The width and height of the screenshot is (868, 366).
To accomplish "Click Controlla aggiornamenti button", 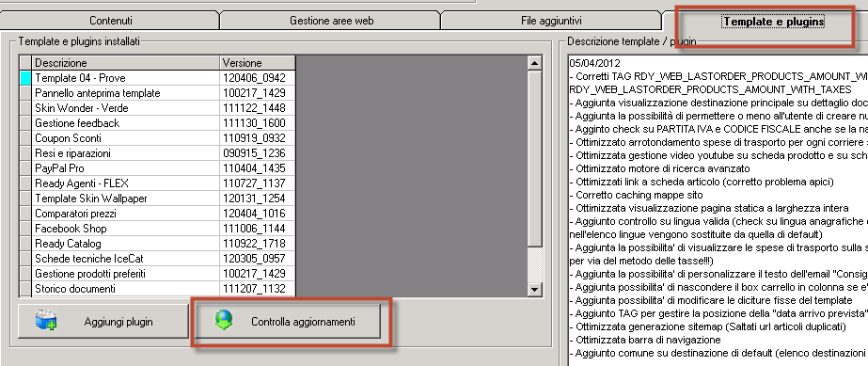I will tap(288, 321).
